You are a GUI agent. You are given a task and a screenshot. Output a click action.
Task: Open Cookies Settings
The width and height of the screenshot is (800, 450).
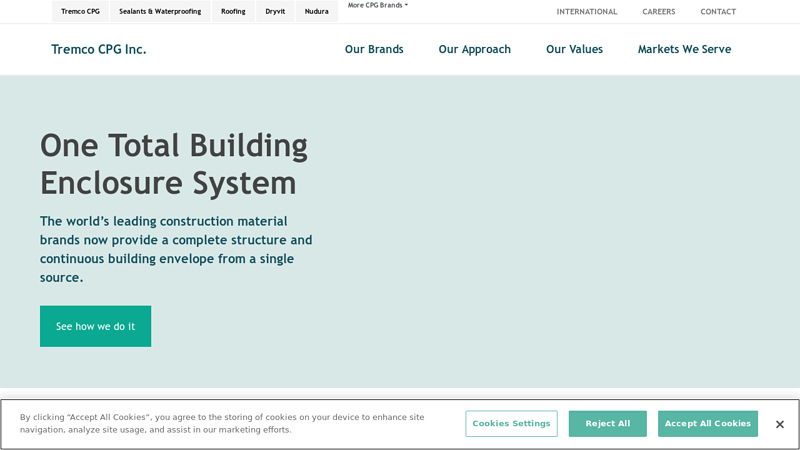511,424
